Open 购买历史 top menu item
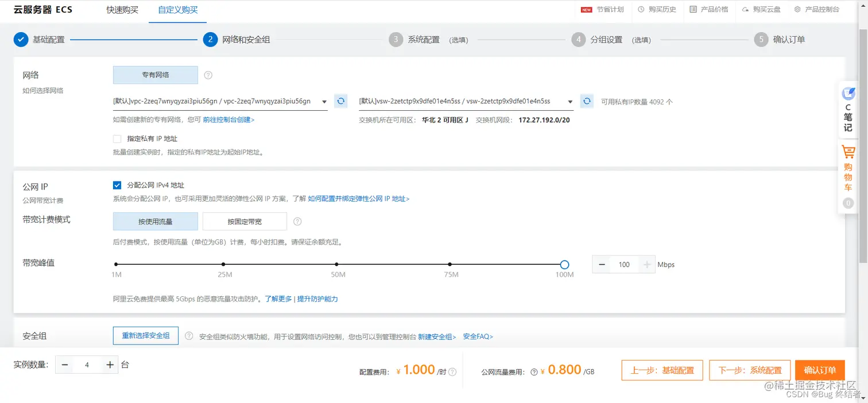The image size is (868, 403). pos(662,10)
